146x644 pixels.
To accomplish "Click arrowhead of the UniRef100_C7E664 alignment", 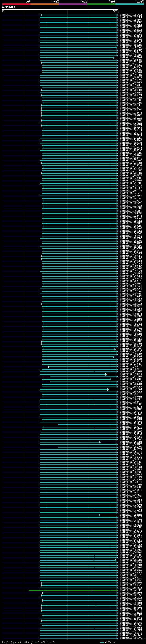I will 108,389.
